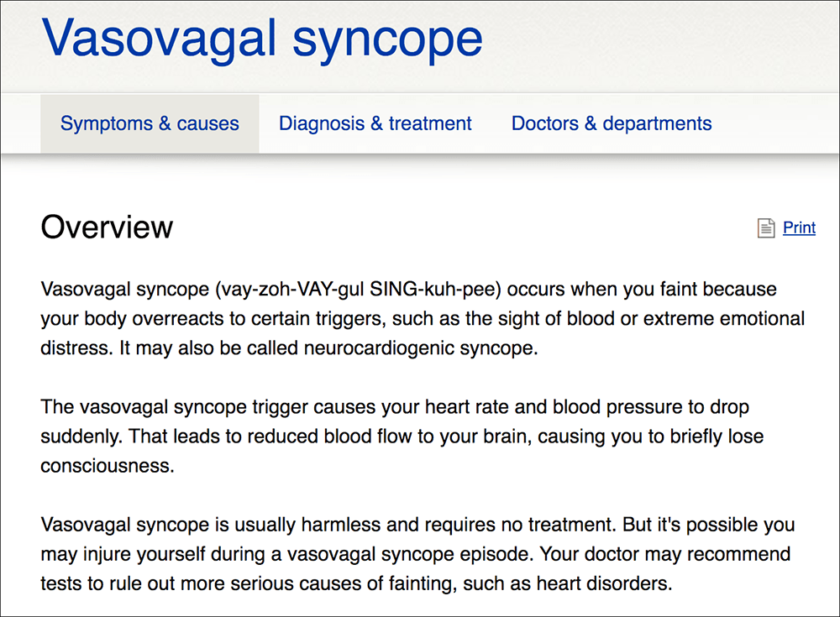This screenshot has width=840, height=617.
Task: Click the Vasovagal syncope page title
Action: [262, 39]
